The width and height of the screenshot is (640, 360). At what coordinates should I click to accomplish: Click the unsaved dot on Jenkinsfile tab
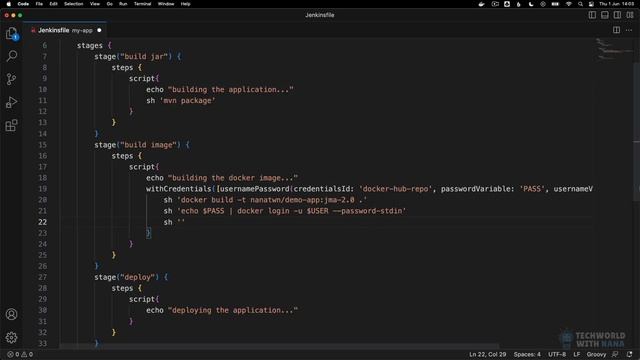pos(99,30)
